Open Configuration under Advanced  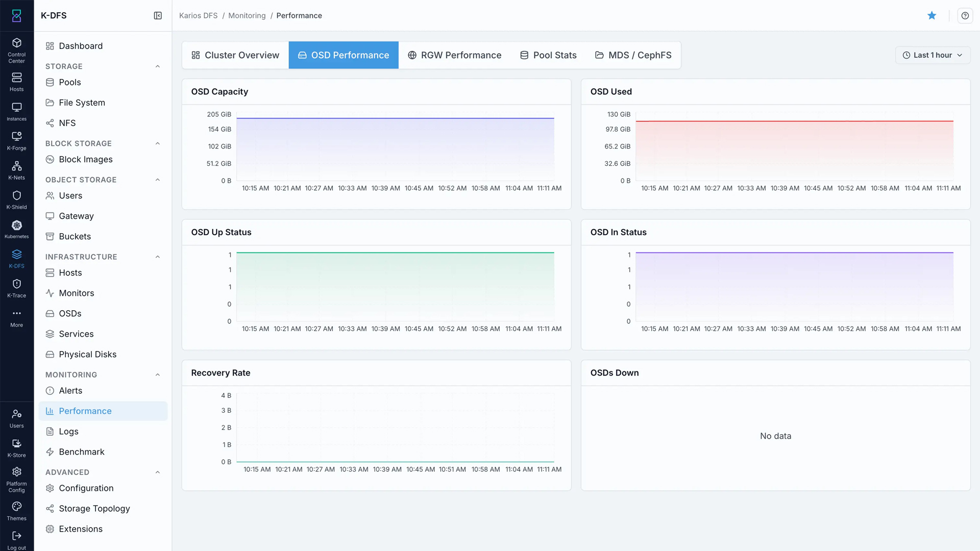point(103,488)
